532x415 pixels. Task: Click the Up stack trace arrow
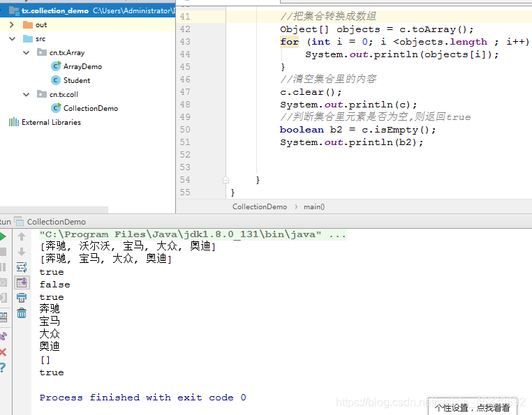22,236
